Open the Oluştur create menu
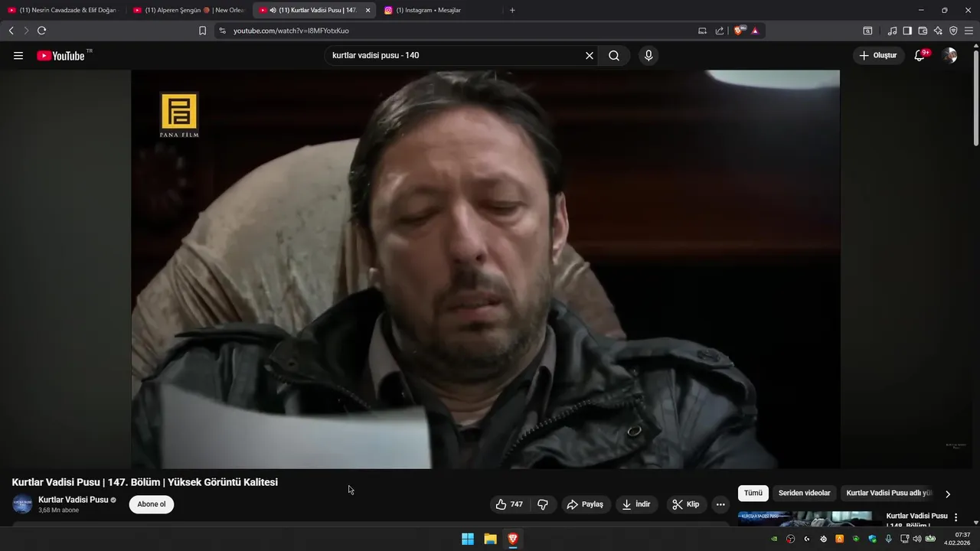The image size is (980, 551). coord(878,55)
